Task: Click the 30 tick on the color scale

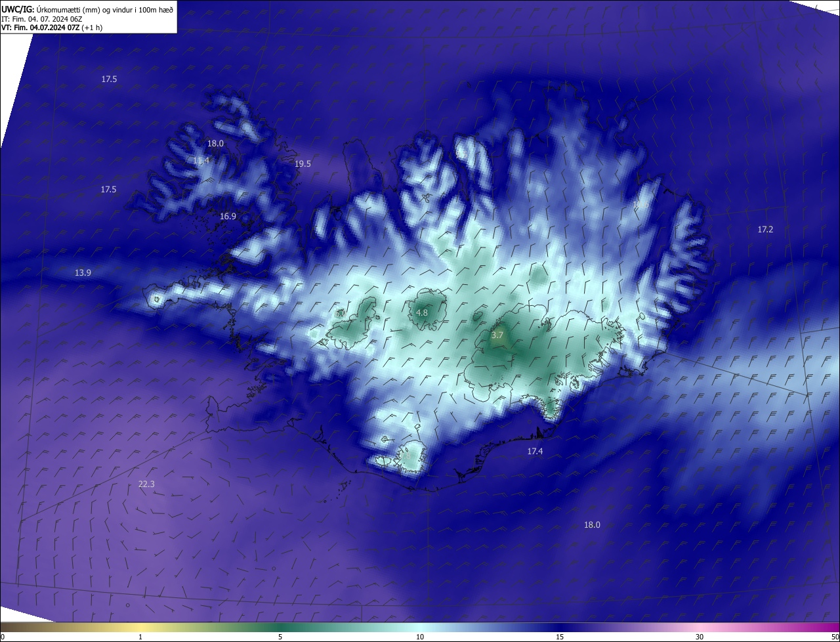Action: point(700,637)
